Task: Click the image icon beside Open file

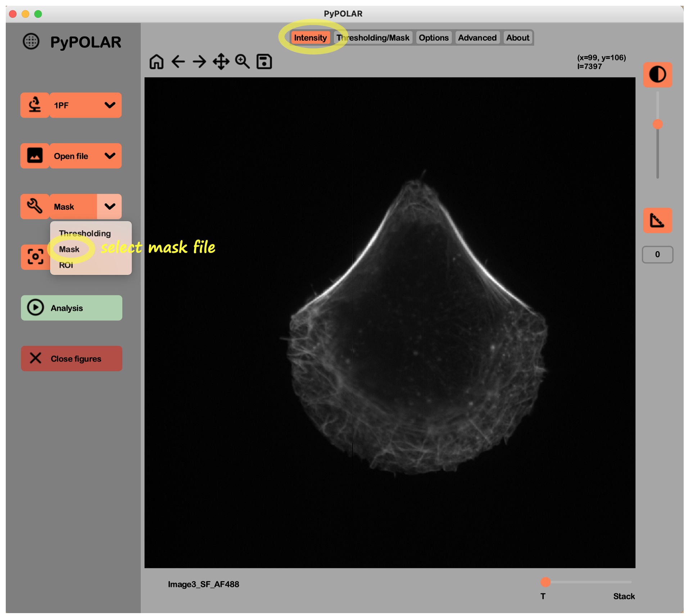Action: [x=35, y=155]
